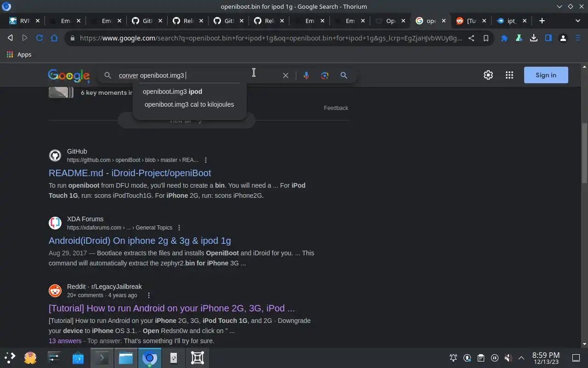Screen dimensions: 588x368
Task: Click inside the Google search field
Action: pos(198,75)
